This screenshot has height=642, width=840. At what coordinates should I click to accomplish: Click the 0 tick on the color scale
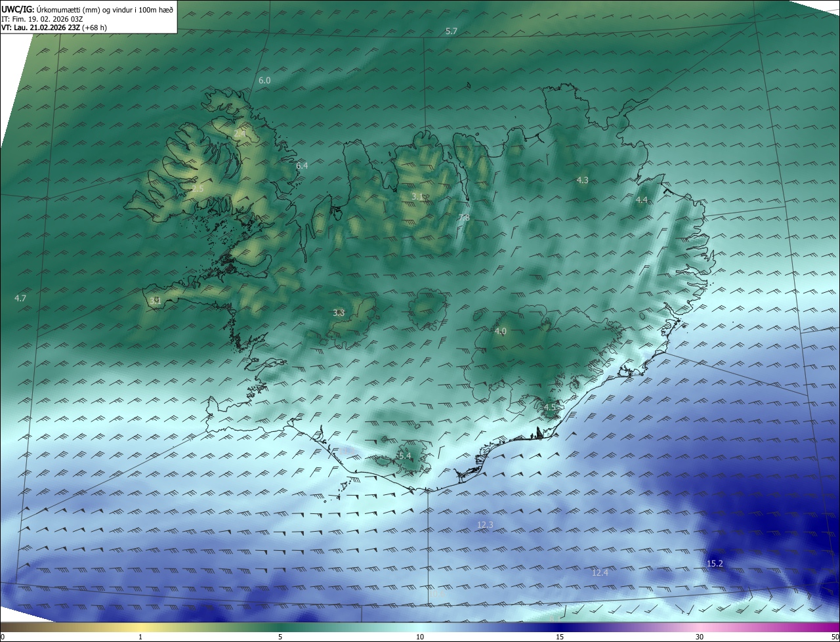click(2, 637)
